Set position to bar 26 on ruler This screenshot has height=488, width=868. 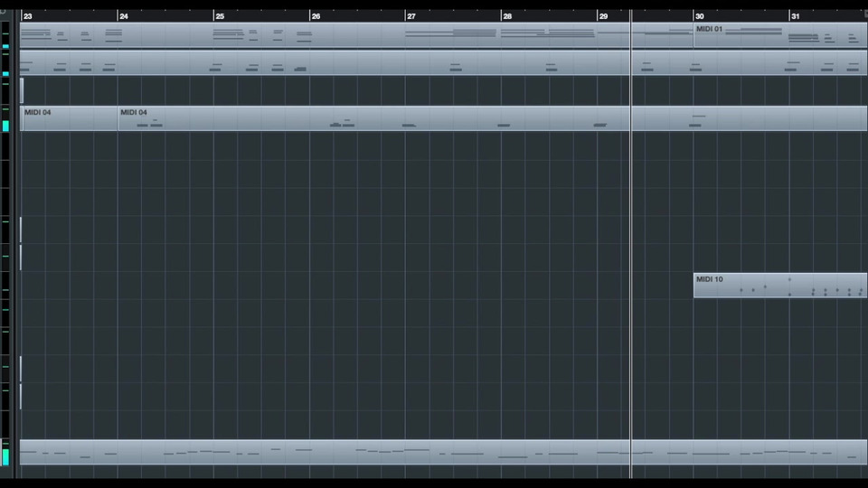click(x=316, y=16)
